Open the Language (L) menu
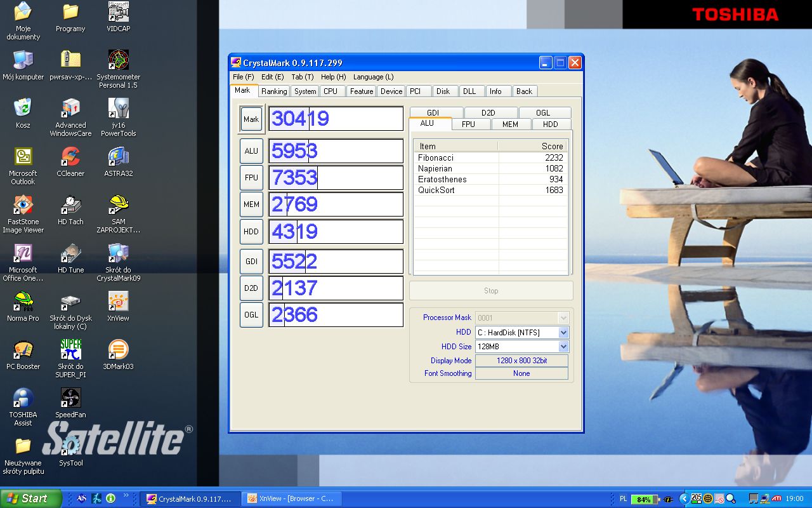Viewport: 812px width, 508px height. 374,77
